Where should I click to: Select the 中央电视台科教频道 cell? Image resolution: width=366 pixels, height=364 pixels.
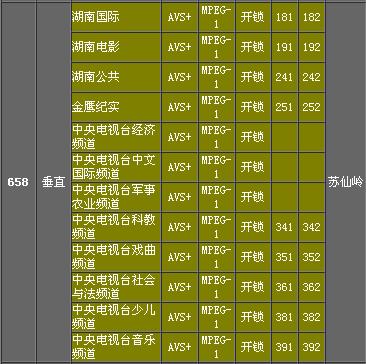tap(116, 227)
